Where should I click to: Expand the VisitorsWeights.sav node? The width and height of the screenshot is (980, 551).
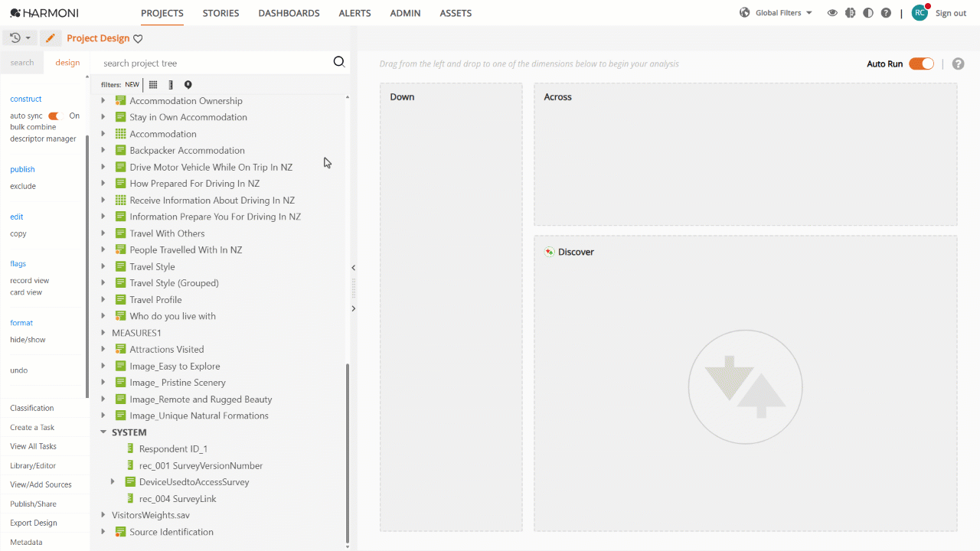[103, 515]
